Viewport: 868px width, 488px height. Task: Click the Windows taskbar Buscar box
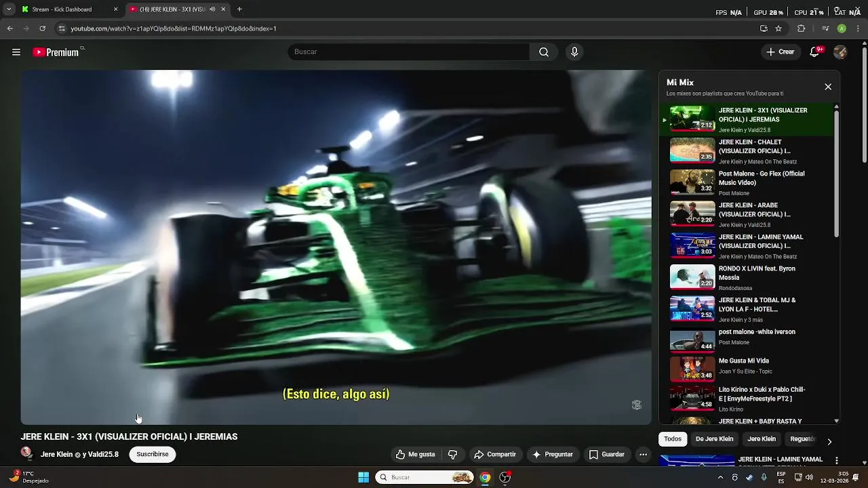[425, 477]
